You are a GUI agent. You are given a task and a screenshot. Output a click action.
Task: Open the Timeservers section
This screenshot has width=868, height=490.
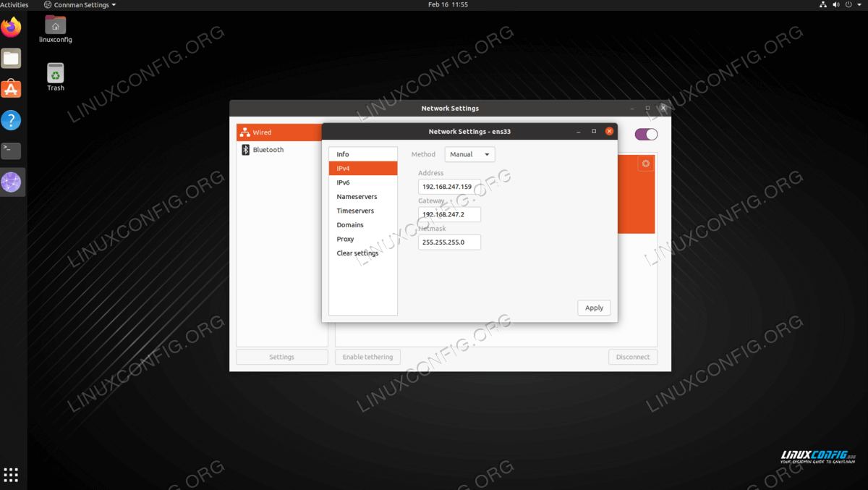point(363,211)
